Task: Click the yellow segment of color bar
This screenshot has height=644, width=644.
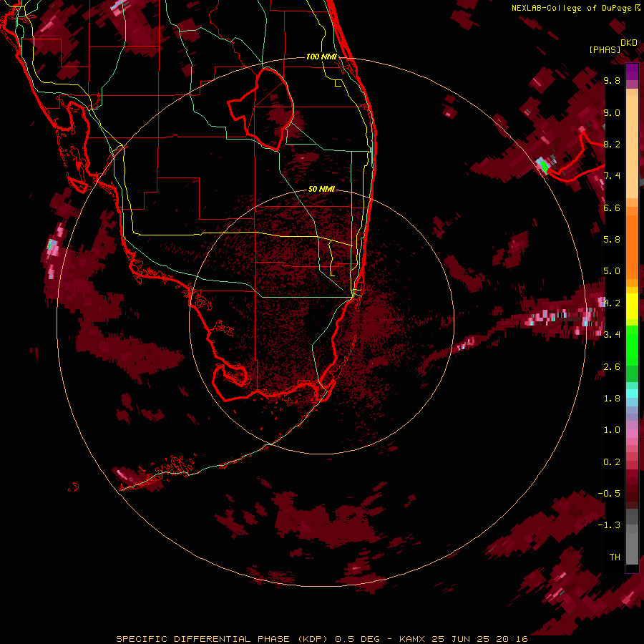Action: 632,306
